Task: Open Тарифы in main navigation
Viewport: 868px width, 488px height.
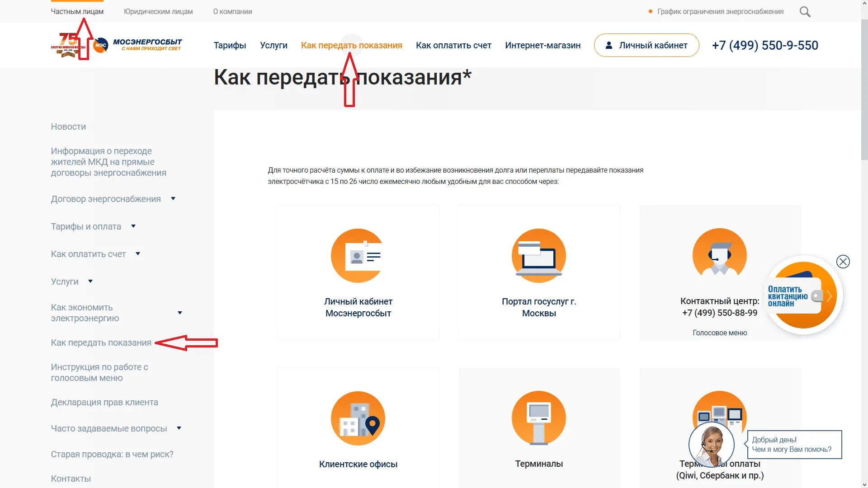Action: click(x=230, y=45)
